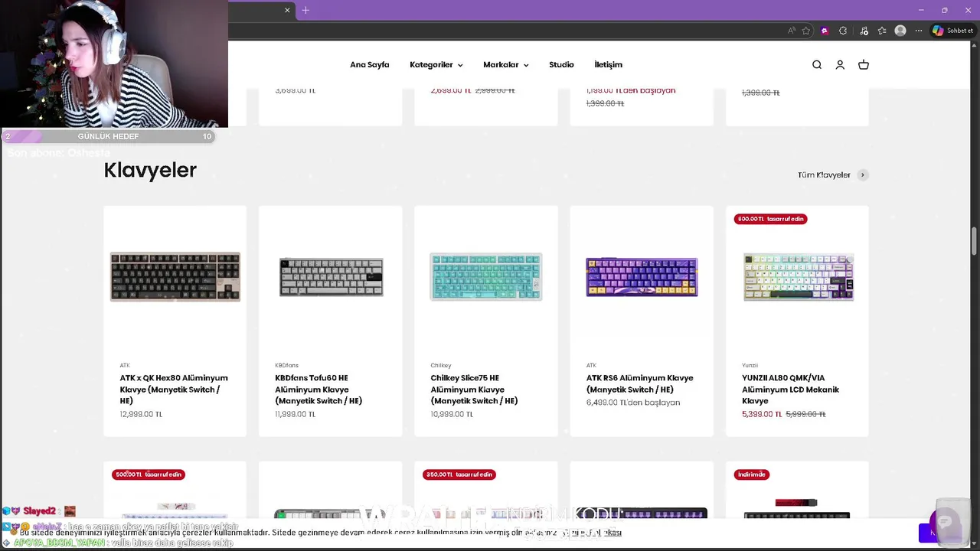Open KBDfans Tofu60 HE Alüminyum Klavye title

[x=318, y=390]
